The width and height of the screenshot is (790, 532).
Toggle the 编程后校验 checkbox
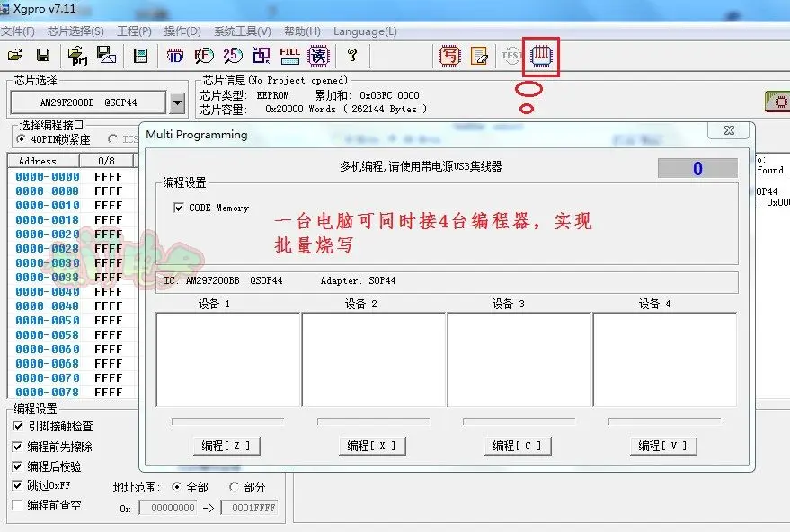[18, 466]
